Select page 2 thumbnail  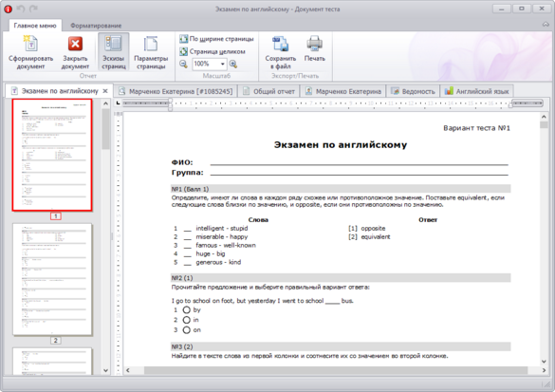(x=52, y=279)
